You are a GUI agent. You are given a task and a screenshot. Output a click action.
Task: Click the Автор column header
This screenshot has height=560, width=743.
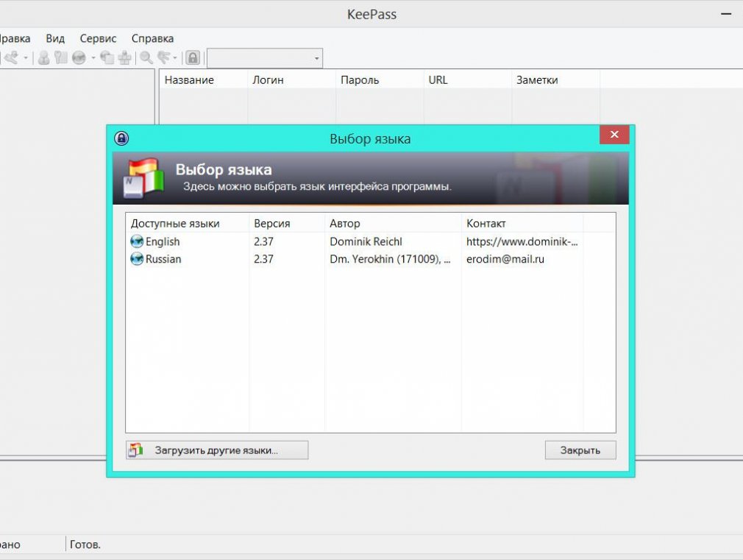tap(393, 223)
